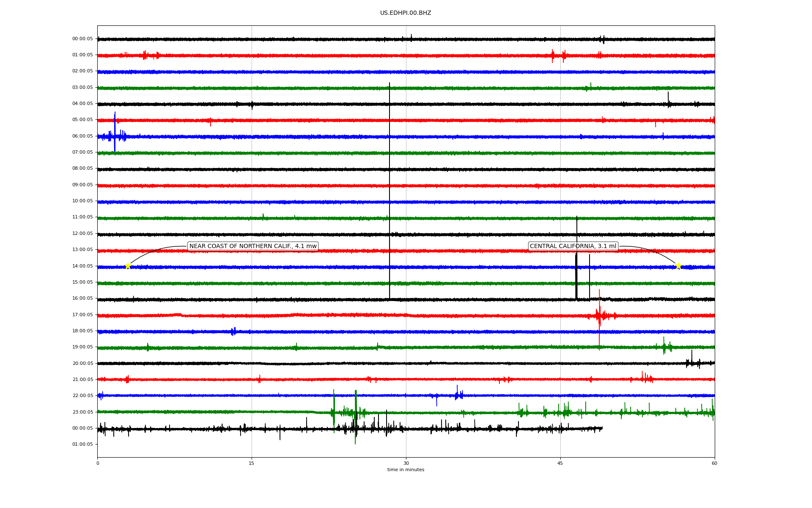Click the 23:00:05 trace label
The image size is (812, 508).
(82, 412)
